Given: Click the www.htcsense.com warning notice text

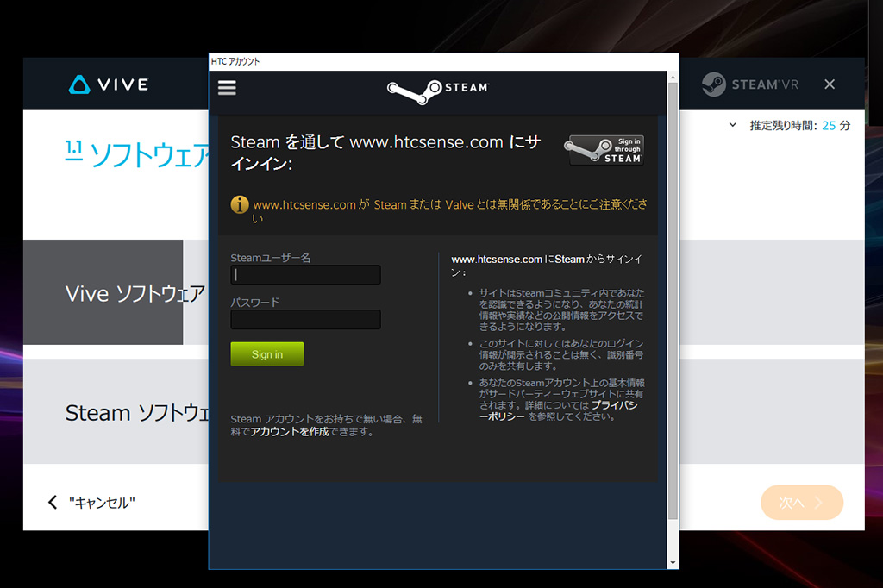Looking at the screenshot, I should [449, 210].
